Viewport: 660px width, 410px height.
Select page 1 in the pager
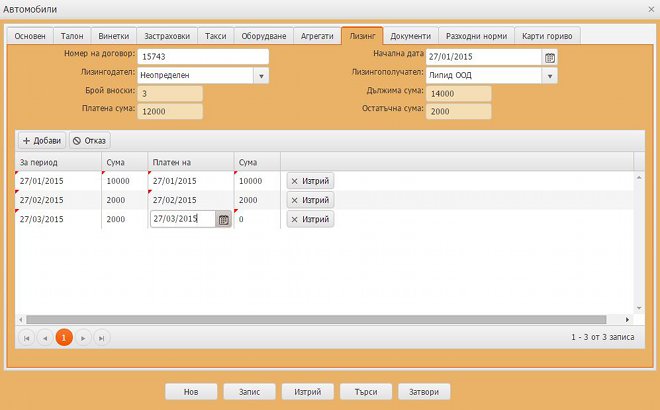coord(64,338)
